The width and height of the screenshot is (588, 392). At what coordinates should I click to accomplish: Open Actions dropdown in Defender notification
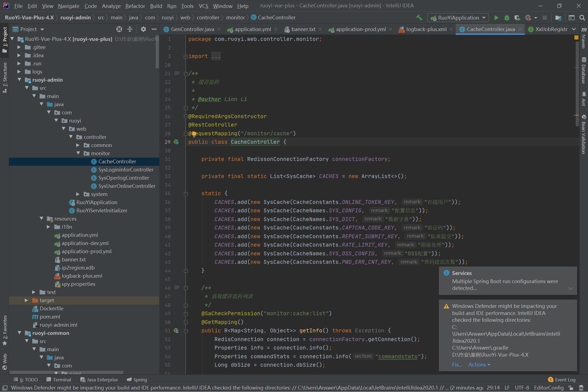[479, 365]
